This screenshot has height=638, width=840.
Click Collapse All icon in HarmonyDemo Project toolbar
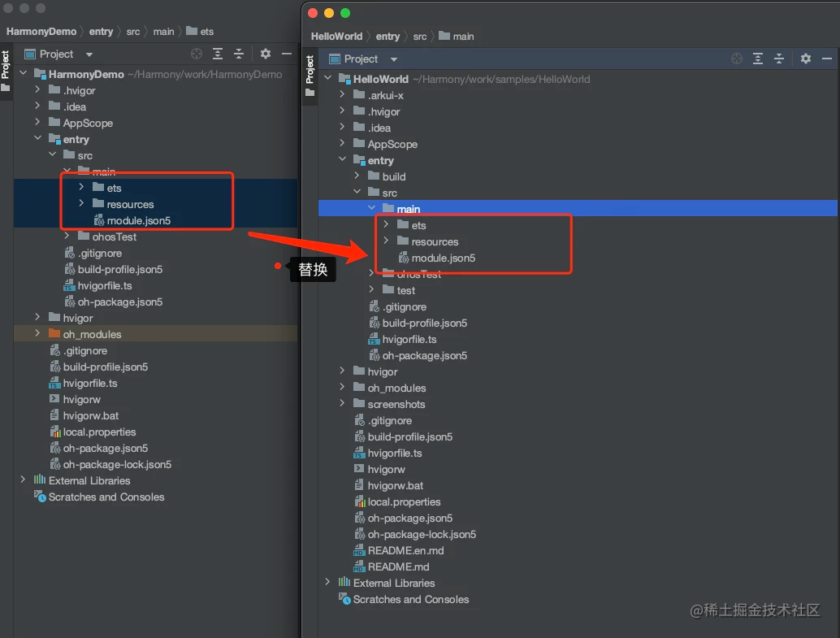click(x=239, y=54)
